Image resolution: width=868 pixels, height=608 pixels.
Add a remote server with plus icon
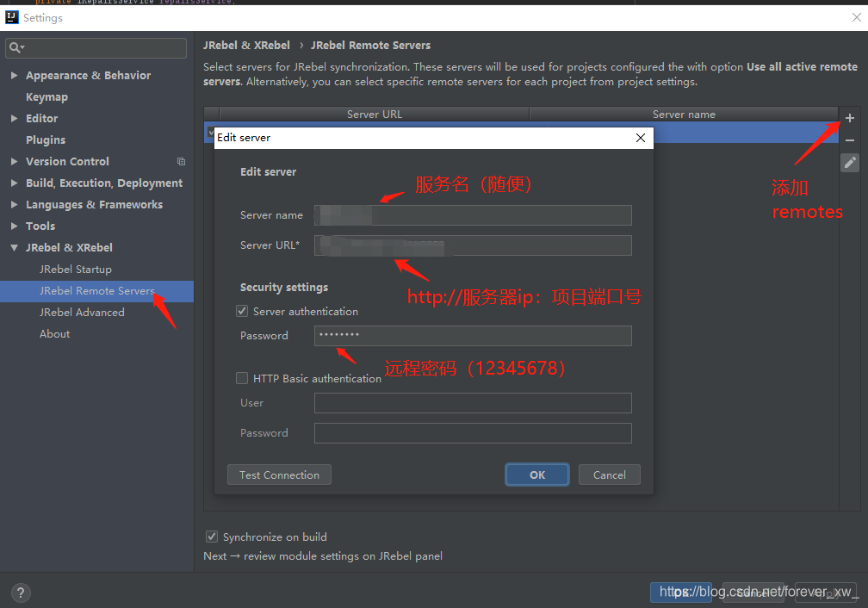(850, 118)
